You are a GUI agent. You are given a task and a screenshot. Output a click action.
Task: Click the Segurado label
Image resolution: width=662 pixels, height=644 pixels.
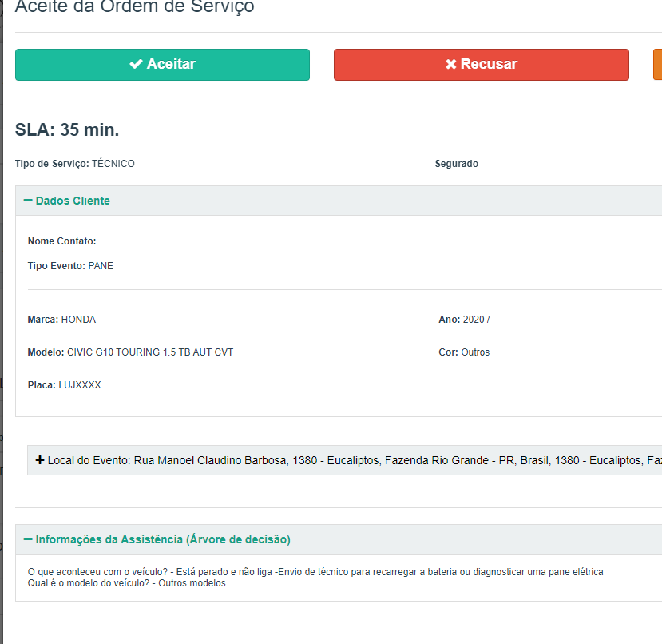457,164
